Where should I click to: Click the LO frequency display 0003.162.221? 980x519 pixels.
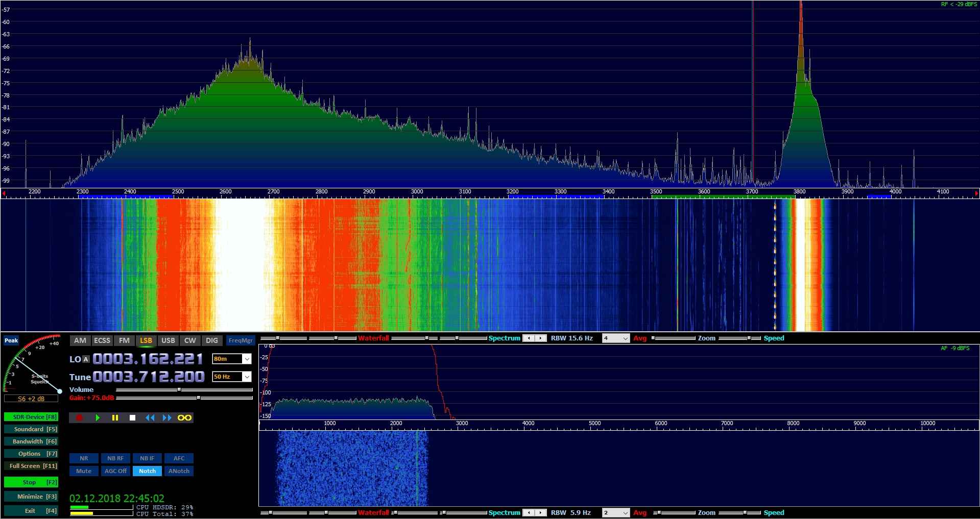click(148, 359)
